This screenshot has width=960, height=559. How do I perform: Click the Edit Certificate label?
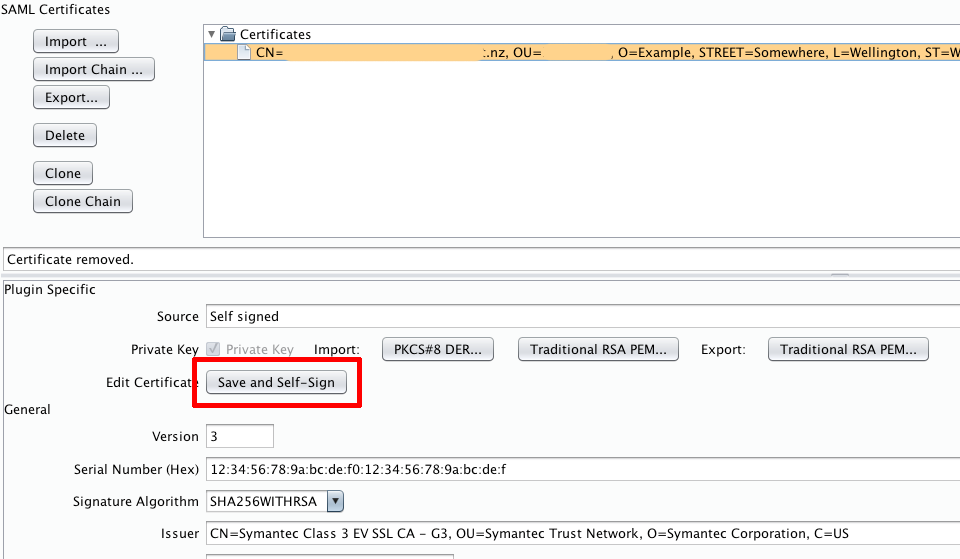coord(151,383)
